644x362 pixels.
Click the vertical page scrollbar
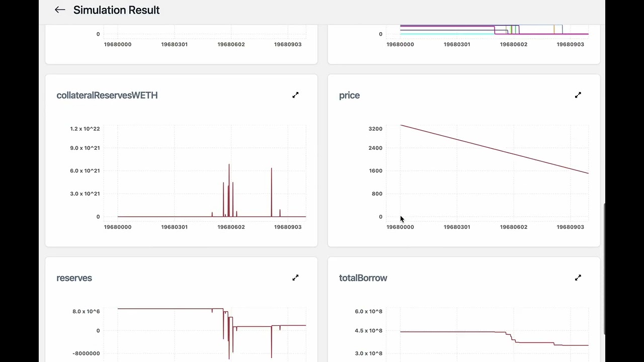[x=605, y=268]
